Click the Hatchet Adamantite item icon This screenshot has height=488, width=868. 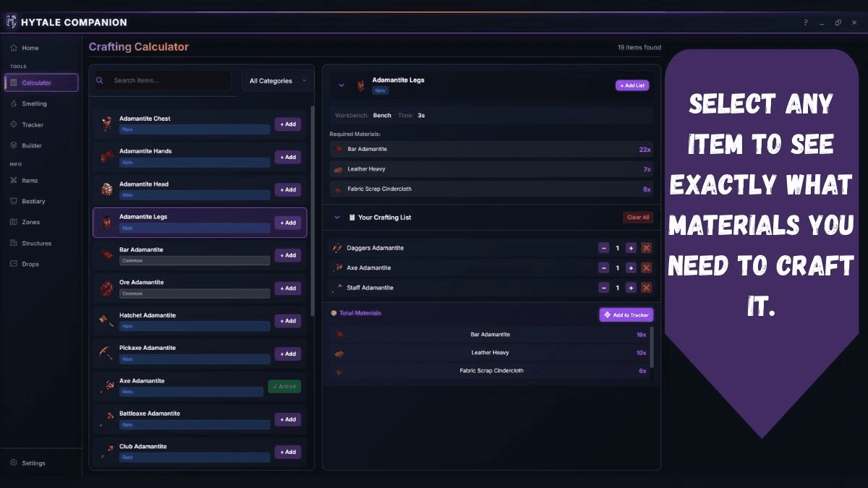(107, 320)
